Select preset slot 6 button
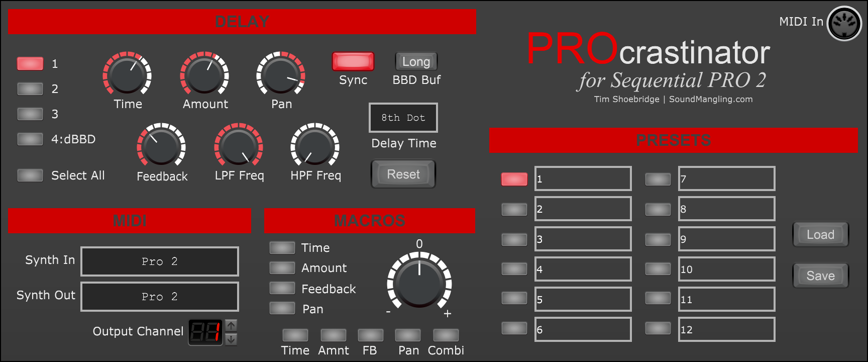The height and width of the screenshot is (362, 868). [x=514, y=328]
